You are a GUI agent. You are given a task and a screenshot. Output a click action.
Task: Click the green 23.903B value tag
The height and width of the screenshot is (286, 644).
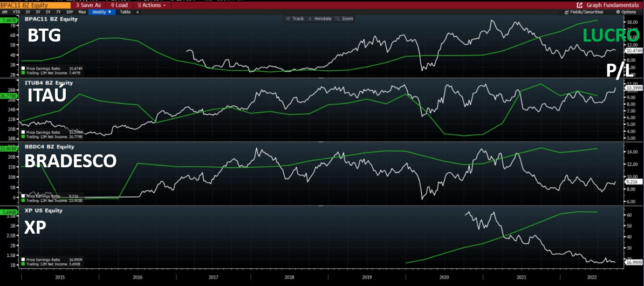coord(10,149)
